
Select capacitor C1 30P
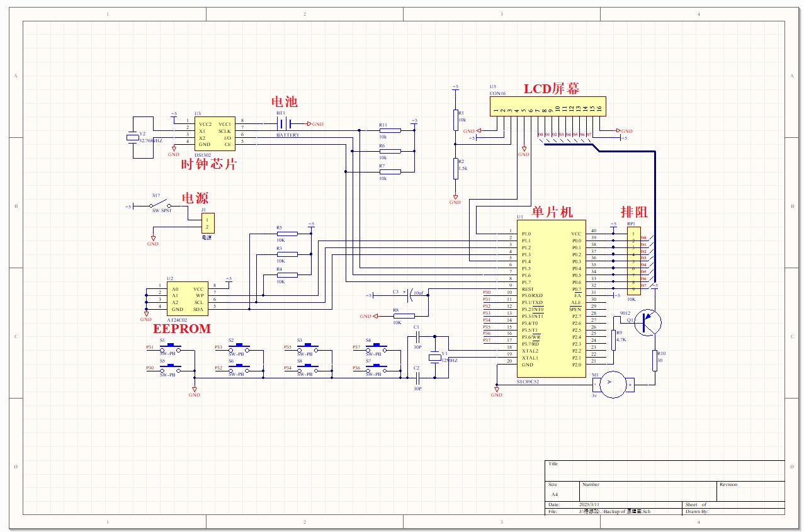coord(417,337)
